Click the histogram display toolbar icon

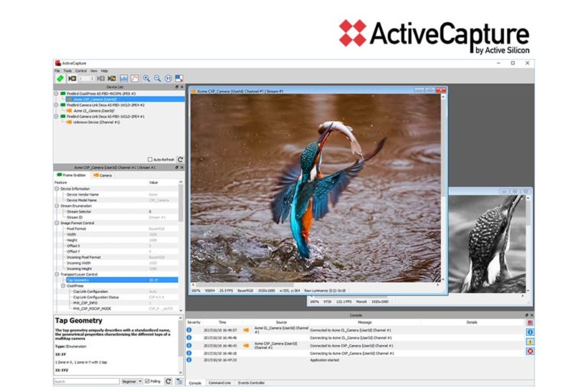pyautogui.click(x=123, y=78)
